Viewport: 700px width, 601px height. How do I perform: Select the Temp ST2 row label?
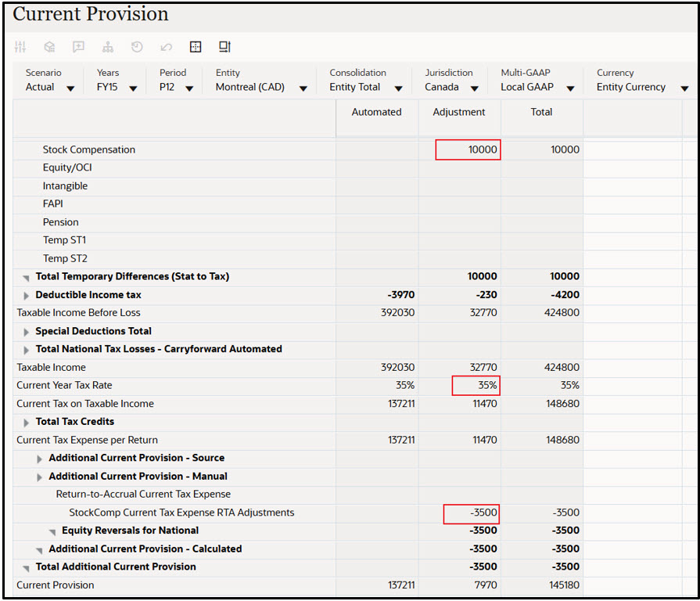tap(65, 258)
